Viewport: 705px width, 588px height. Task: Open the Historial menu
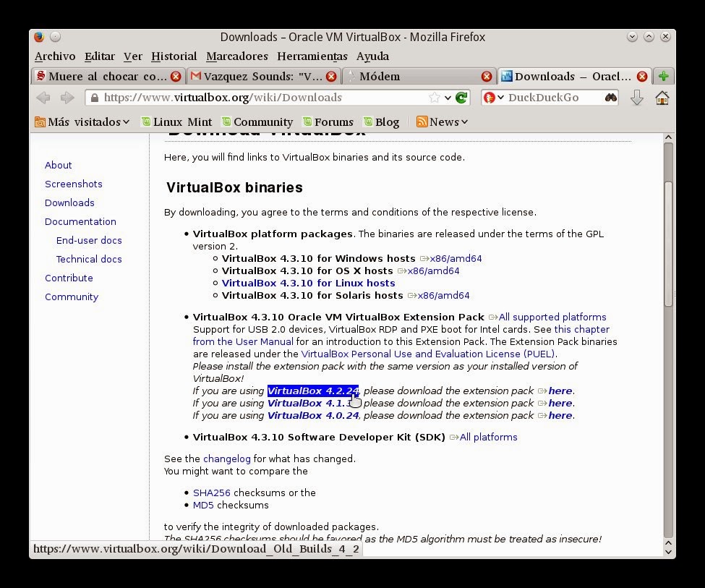174,56
